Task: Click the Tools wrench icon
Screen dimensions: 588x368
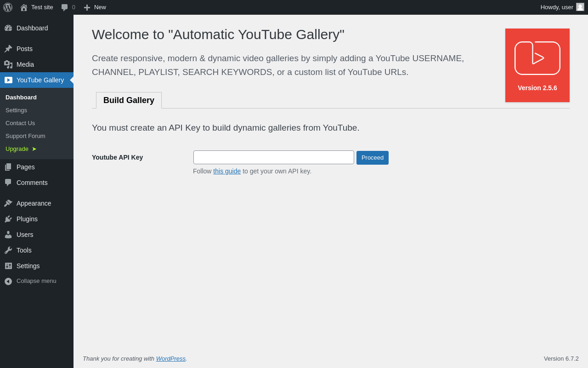Action: coord(8,250)
